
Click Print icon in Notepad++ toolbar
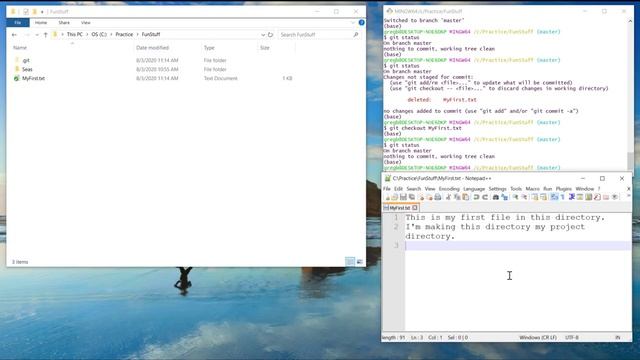point(438,197)
